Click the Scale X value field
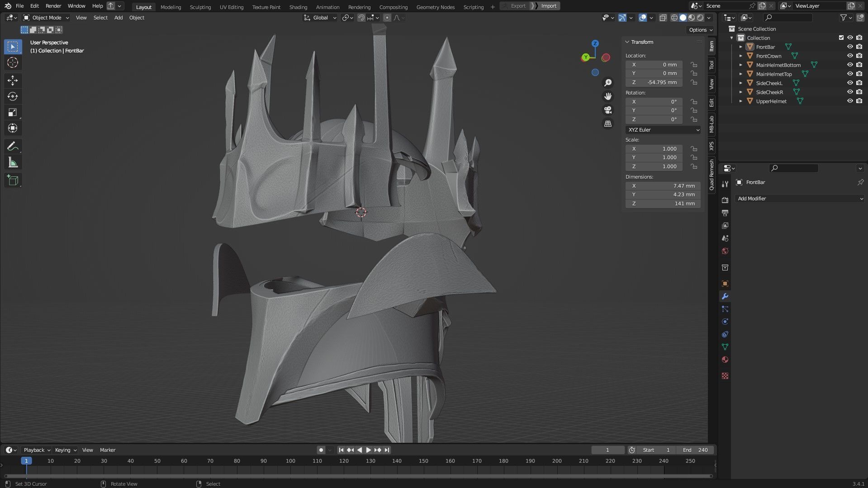Screen dimensions: 868x488 [654, 149]
